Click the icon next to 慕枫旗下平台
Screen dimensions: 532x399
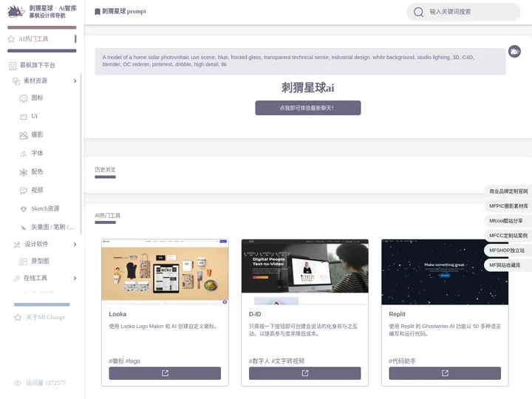tap(13, 66)
